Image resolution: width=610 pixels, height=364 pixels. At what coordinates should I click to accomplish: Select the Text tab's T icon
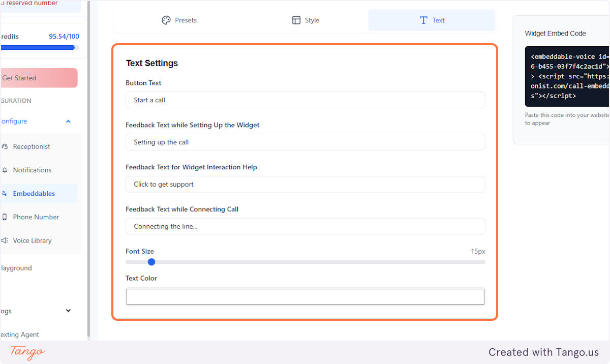423,20
